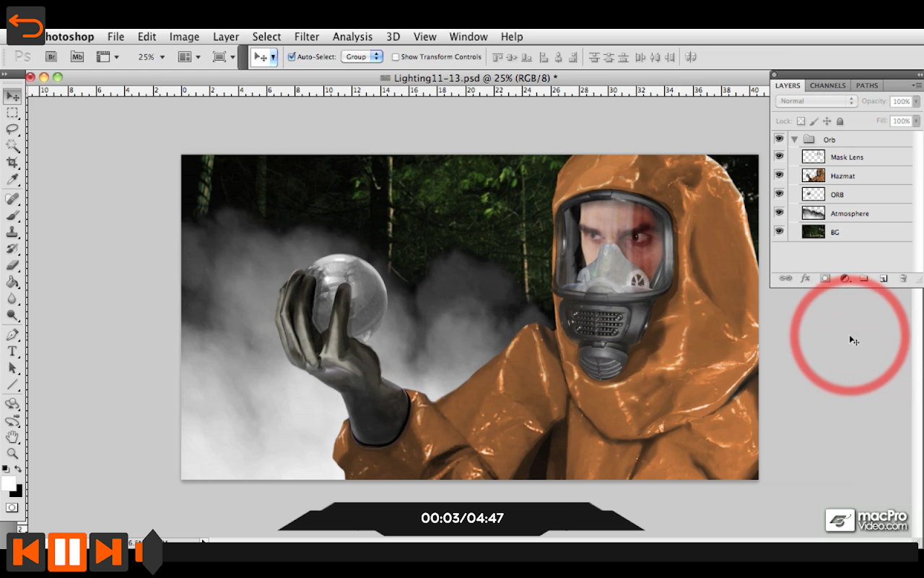Select the Horizontal Type tool
Viewport: 924px width, 578px height.
pyautogui.click(x=12, y=351)
